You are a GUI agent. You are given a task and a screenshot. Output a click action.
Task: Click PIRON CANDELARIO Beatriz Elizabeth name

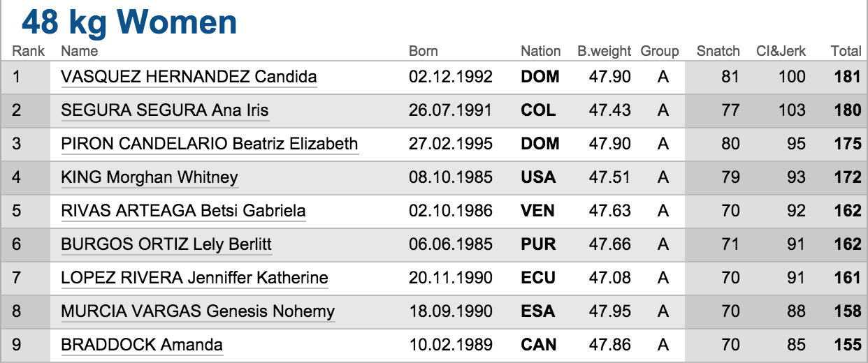[210, 144]
